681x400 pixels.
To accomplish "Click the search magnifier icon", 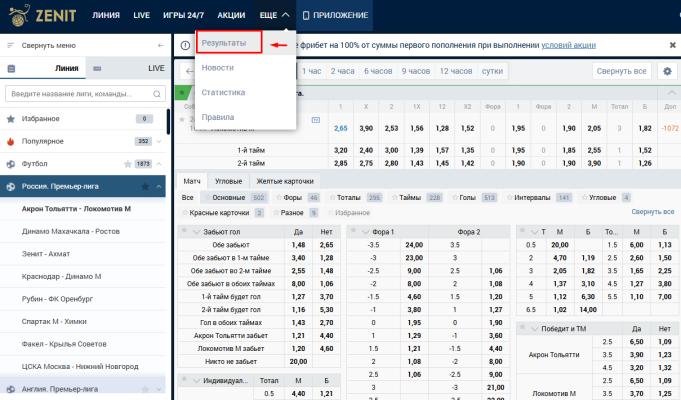I will [x=157, y=94].
